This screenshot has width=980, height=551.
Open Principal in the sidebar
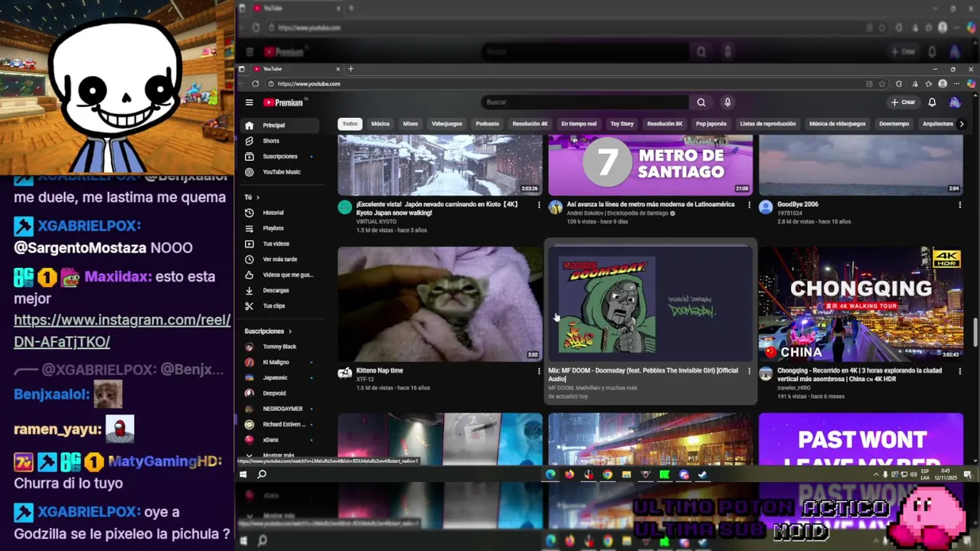[x=281, y=126]
